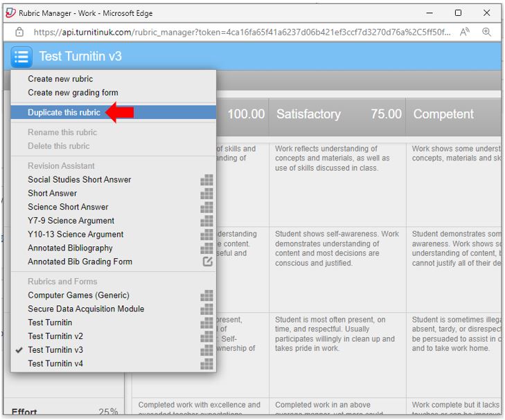The width and height of the screenshot is (505, 420).
Task: Click the rubric grid icon beside Test Turnitin v2
Action: tap(206, 336)
